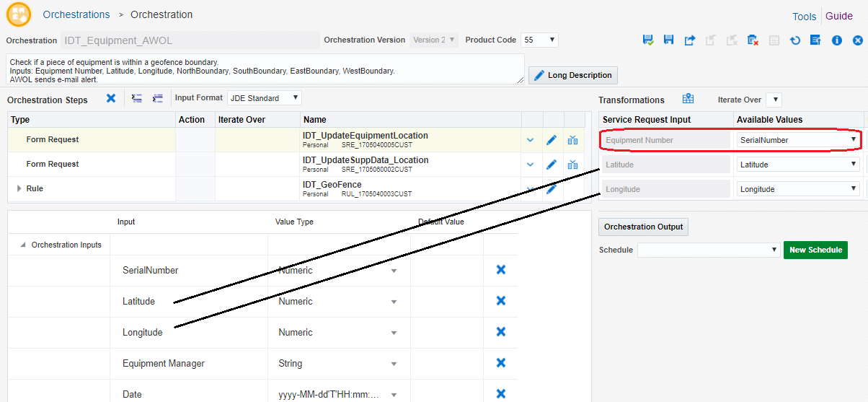The image size is (868, 402).
Task: Click the save and validate icon
Action: pyautogui.click(x=647, y=40)
